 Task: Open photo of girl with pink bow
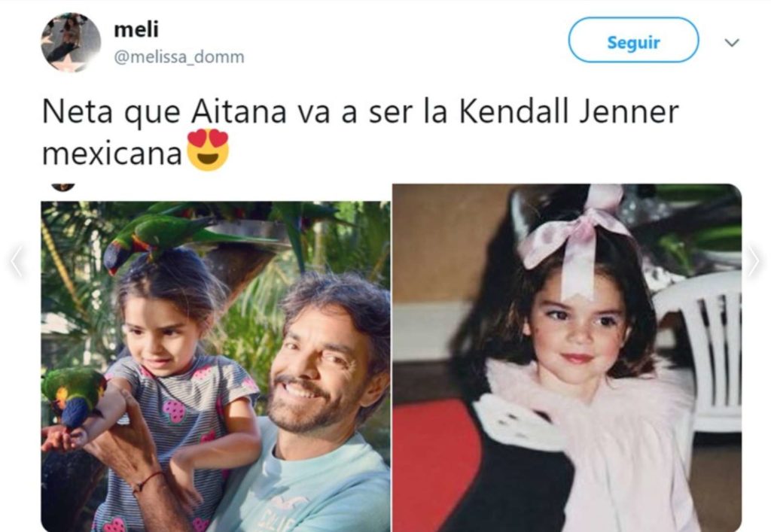pos(567,357)
